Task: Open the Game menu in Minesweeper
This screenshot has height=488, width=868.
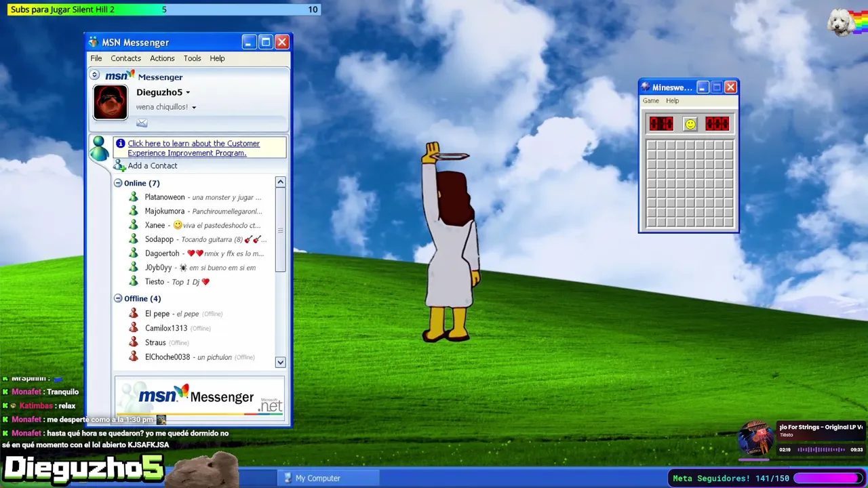Action: click(x=651, y=101)
